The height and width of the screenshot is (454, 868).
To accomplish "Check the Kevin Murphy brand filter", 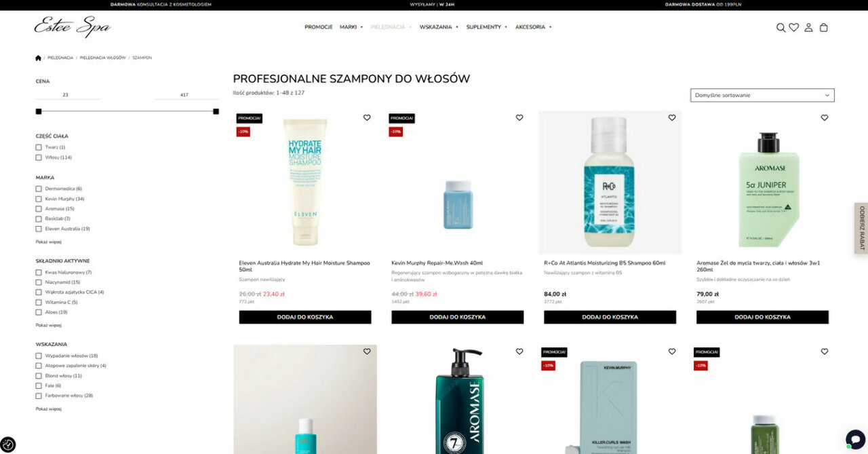I will (39, 199).
